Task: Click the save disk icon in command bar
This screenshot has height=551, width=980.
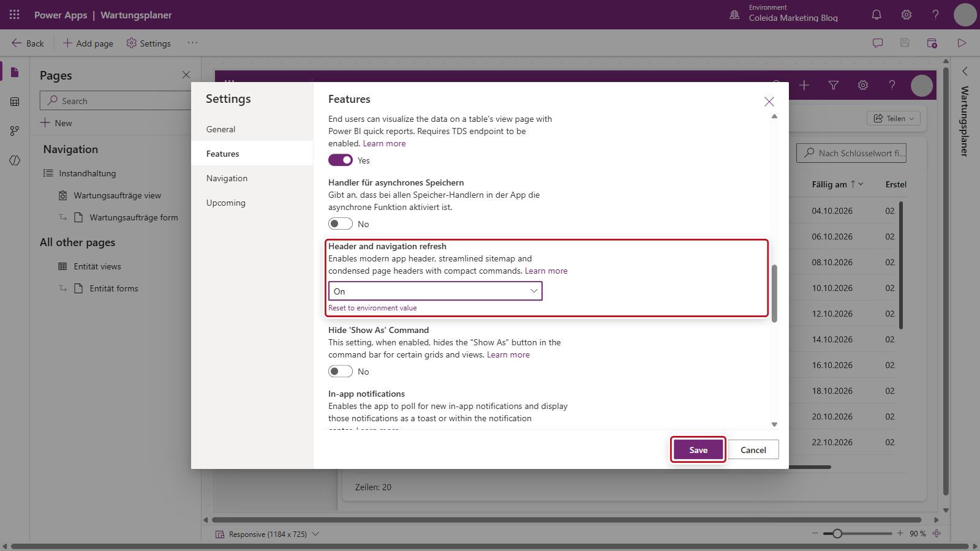Action: (905, 43)
